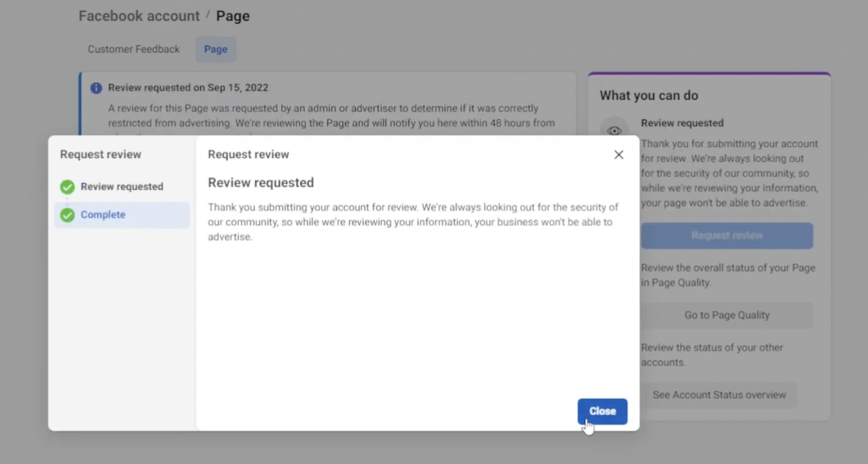The height and width of the screenshot is (464, 868).
Task: Select the Complete step in sidebar
Action: coord(122,215)
